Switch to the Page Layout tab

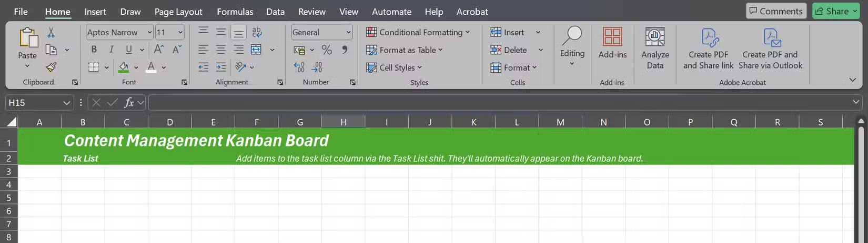coord(178,12)
